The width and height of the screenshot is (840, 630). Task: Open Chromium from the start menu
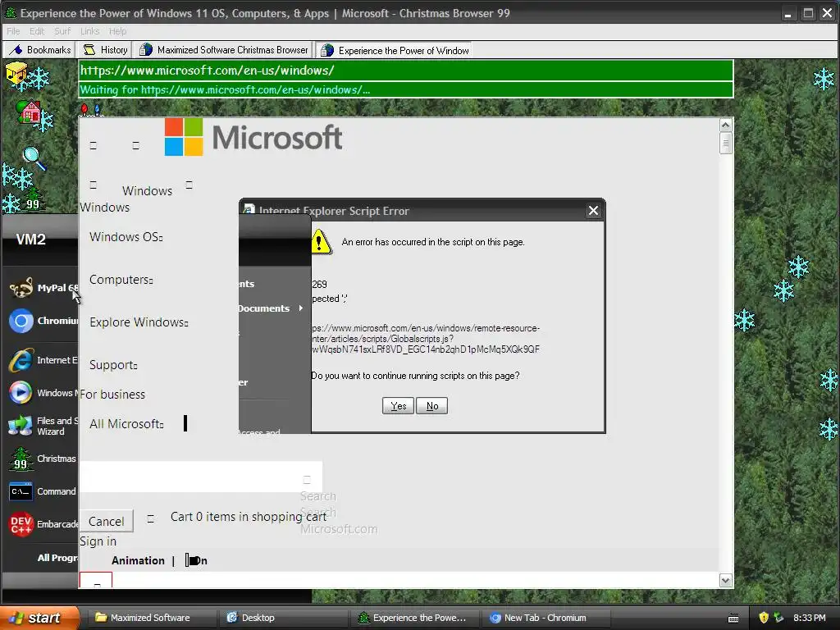point(21,321)
